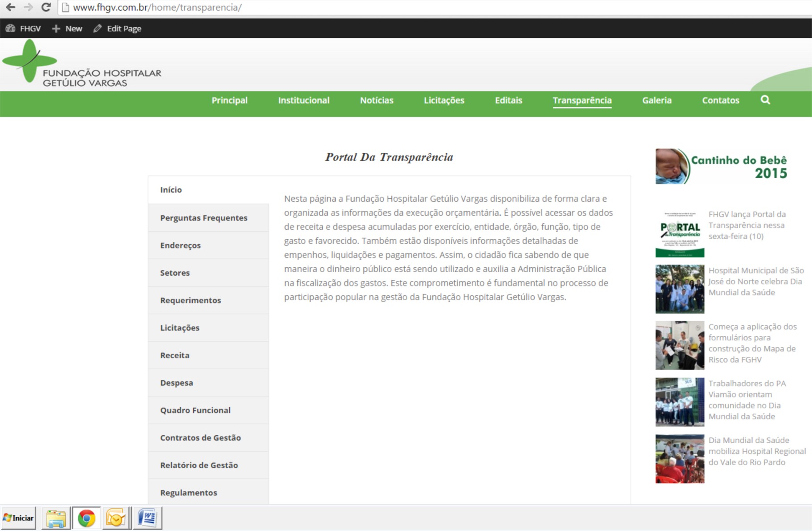Image resolution: width=812 pixels, height=531 pixels.
Task: Open article about FHGV lança Portal da Transparência
Action: [747, 225]
